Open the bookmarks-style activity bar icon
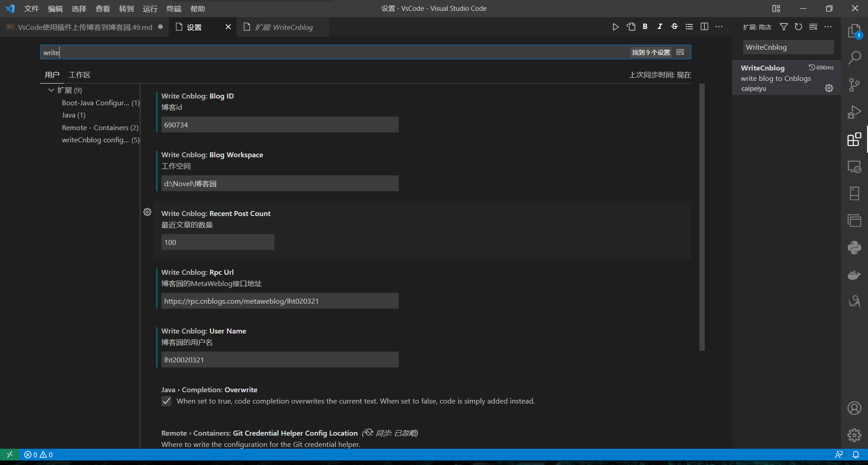 pos(854,193)
